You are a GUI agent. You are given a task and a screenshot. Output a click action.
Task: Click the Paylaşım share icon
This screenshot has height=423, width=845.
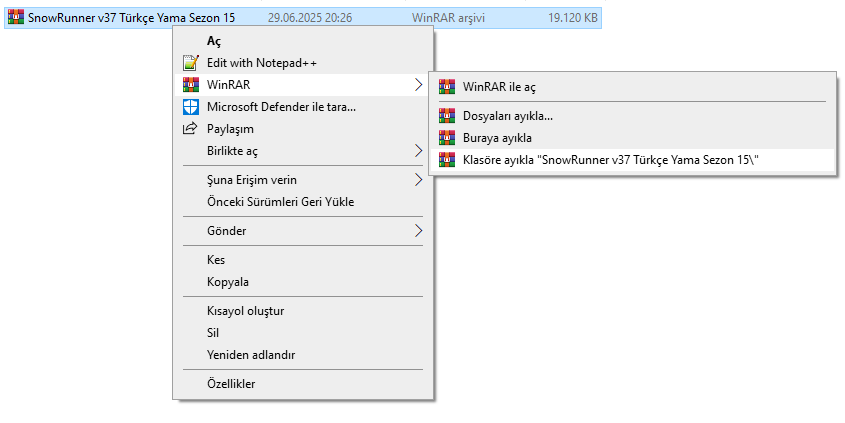click(190, 128)
